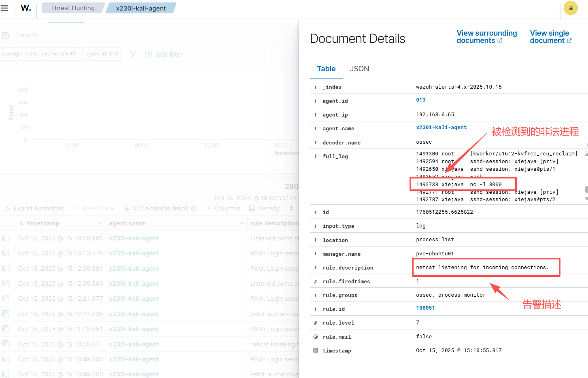Viewport: 588px width, 378px height.
Task: Open agent link in 15:14:13.875 row
Action: 134,253
